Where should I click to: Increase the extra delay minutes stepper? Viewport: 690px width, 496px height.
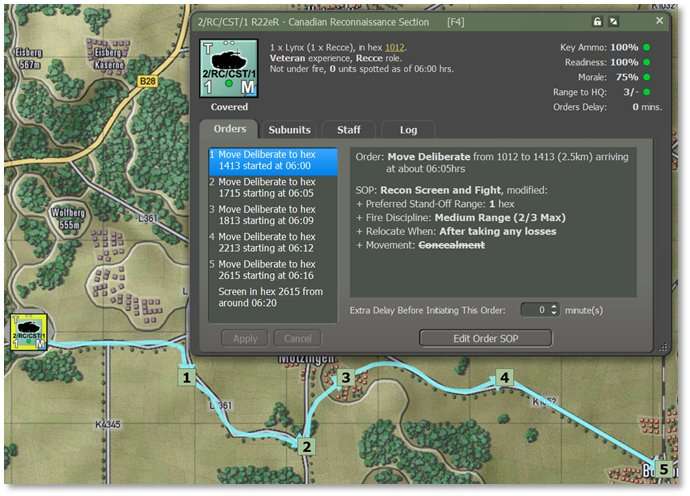(x=555, y=306)
